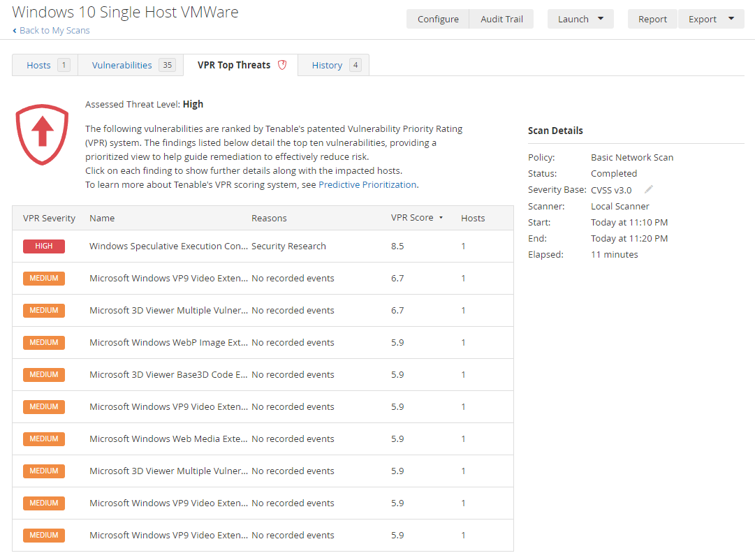Select the VPR Top Threats tab
The height and width of the screenshot is (560, 755).
(240, 65)
